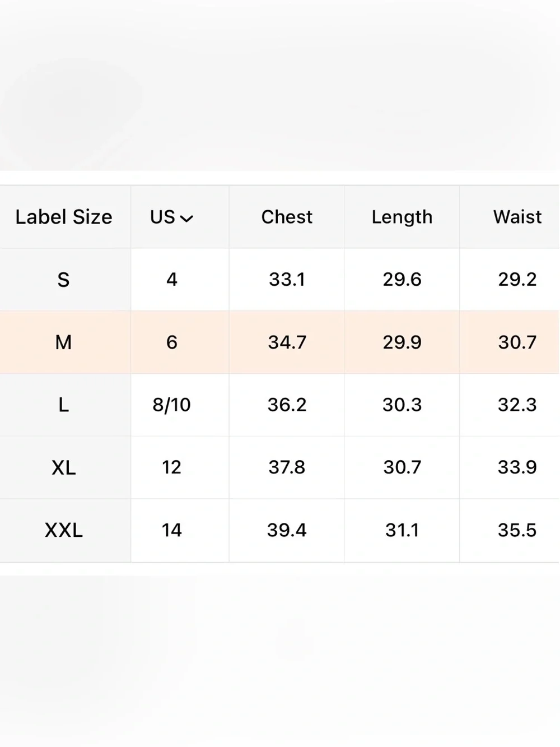Click the length value 29.6
Image resolution: width=560 pixels, height=747 pixels.
click(x=402, y=280)
